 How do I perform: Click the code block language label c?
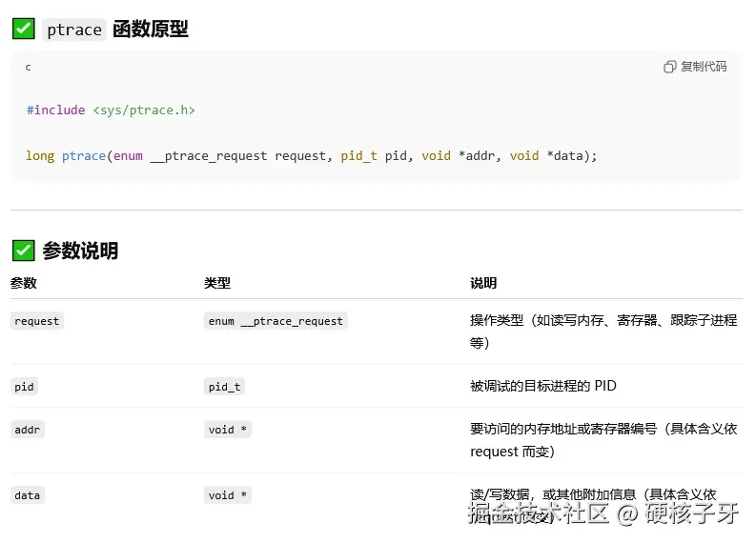28,68
